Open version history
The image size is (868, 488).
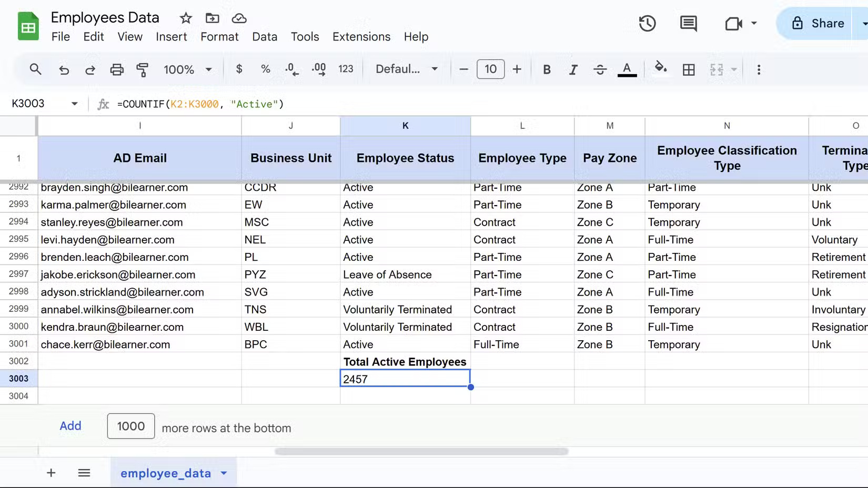[x=647, y=23]
